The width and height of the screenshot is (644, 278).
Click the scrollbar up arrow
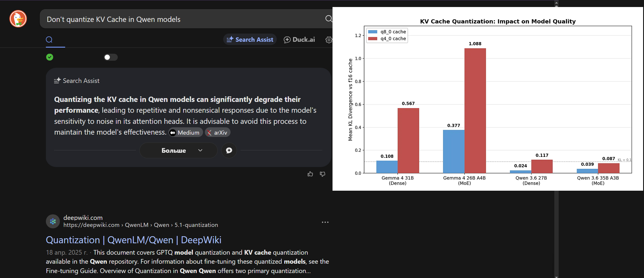click(x=556, y=3)
